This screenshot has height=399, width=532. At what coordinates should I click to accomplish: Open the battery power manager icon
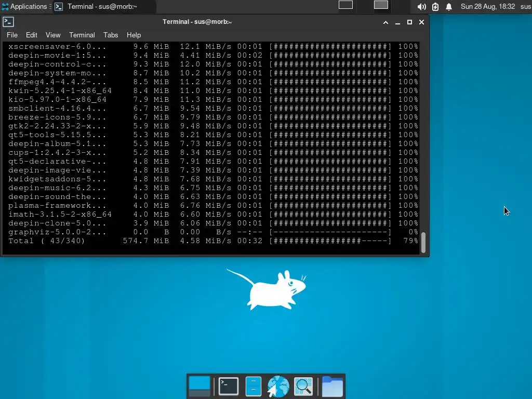coord(435,7)
